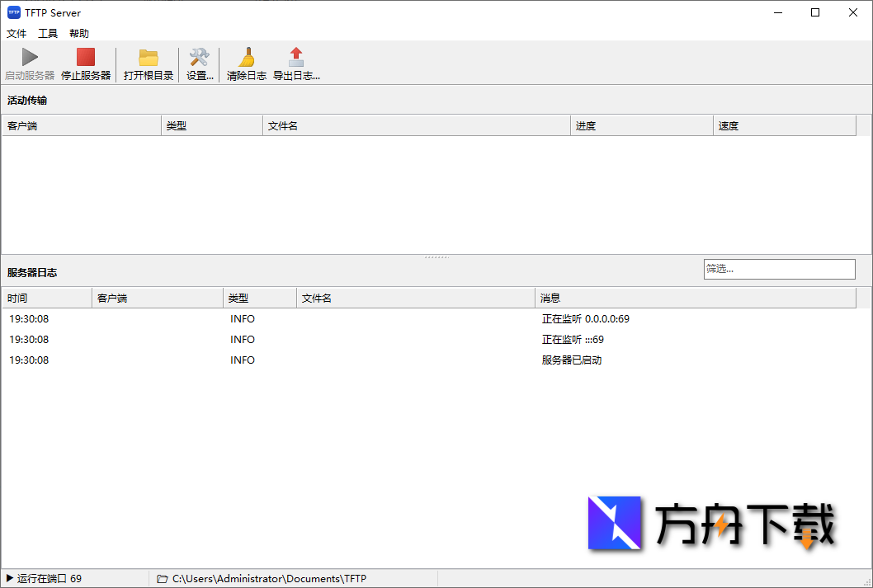Click the TFTP app icon in title bar
The height and width of the screenshot is (588, 873).
[x=12, y=12]
